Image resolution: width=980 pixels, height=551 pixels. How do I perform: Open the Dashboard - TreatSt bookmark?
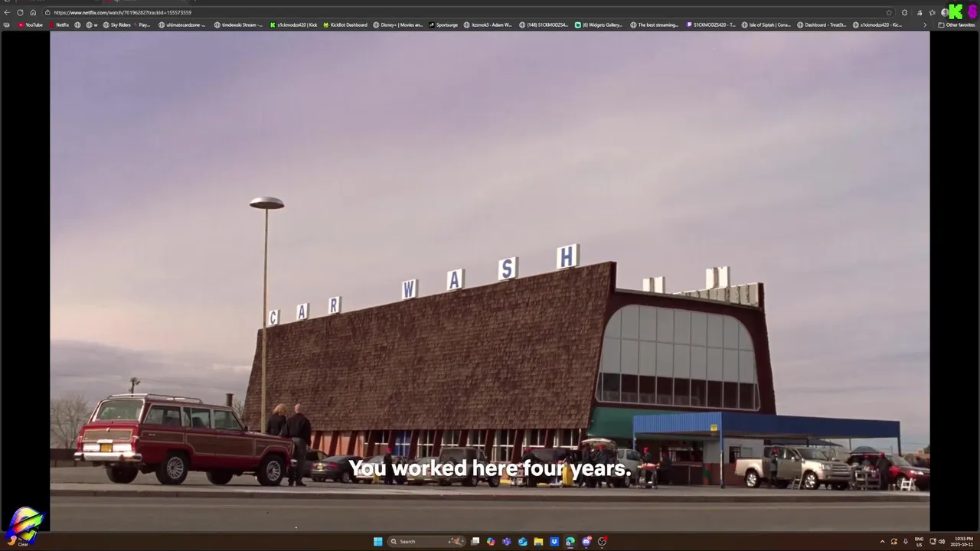pyautogui.click(x=822, y=25)
